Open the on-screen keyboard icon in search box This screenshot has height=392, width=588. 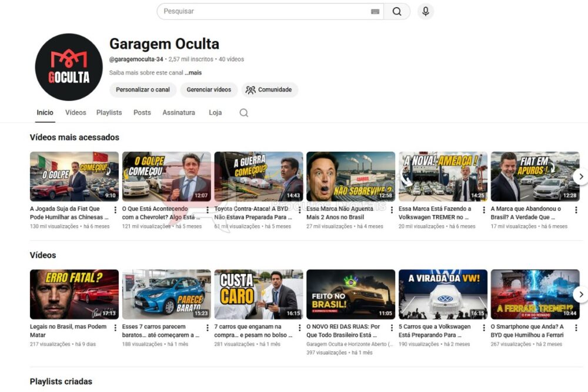(375, 12)
